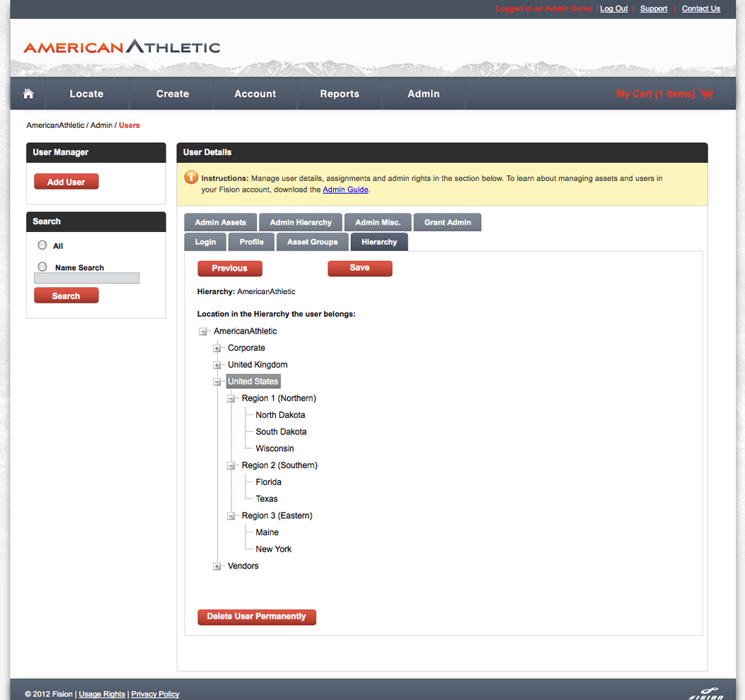
Task: Open Privacy Policy footer link
Action: pyautogui.click(x=155, y=694)
